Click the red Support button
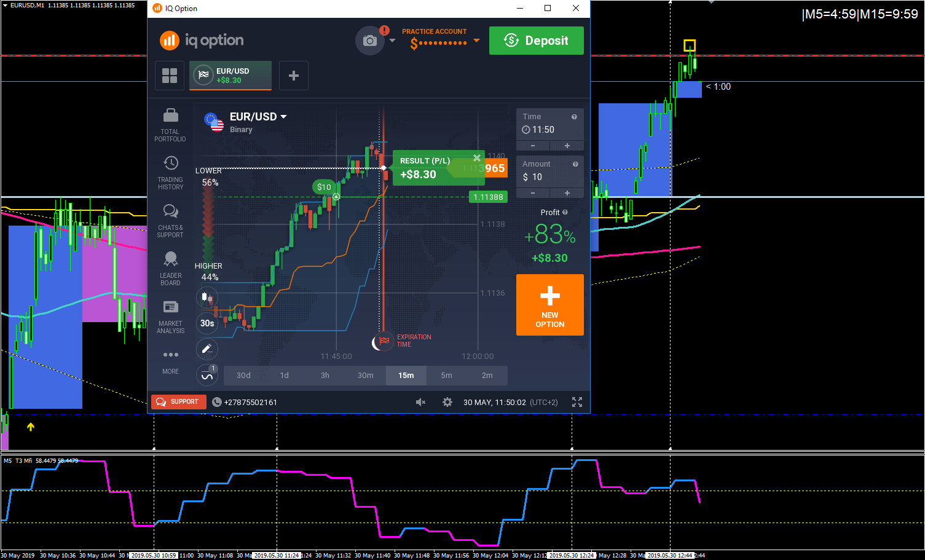Viewport: 925px width, 560px height. [x=179, y=402]
